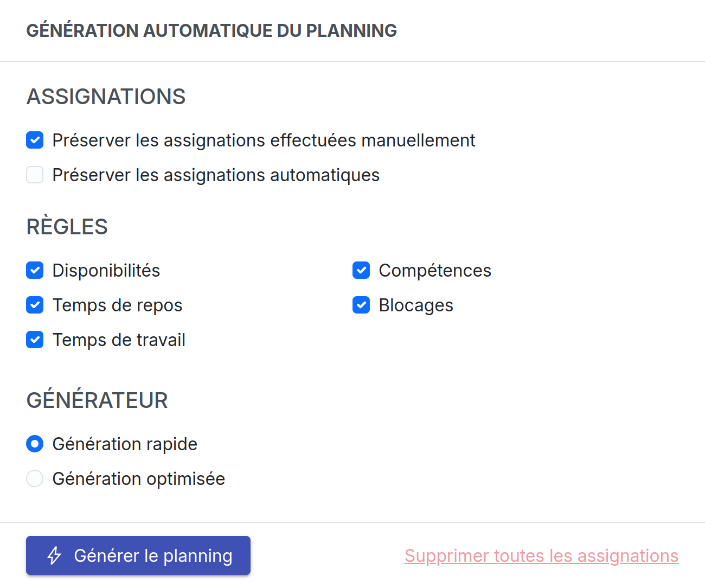Click the "GÉNÉRATION AUTOMATIQUE DU PLANNING" title
Viewport: 705px width, 588px height.
[x=211, y=30]
